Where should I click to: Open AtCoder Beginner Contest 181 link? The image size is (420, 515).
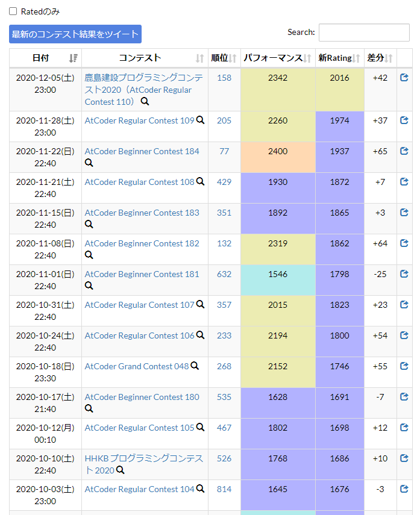tap(142, 274)
